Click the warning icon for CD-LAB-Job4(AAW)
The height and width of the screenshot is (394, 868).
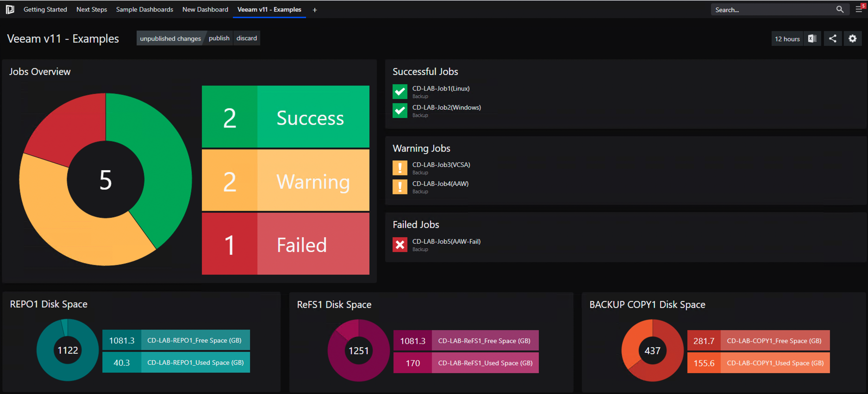pyautogui.click(x=400, y=187)
